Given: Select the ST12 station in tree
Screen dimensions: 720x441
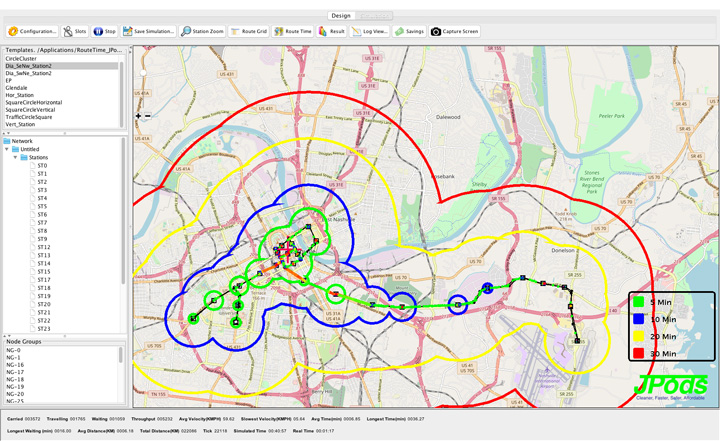Looking at the screenshot, I should click(x=43, y=247).
